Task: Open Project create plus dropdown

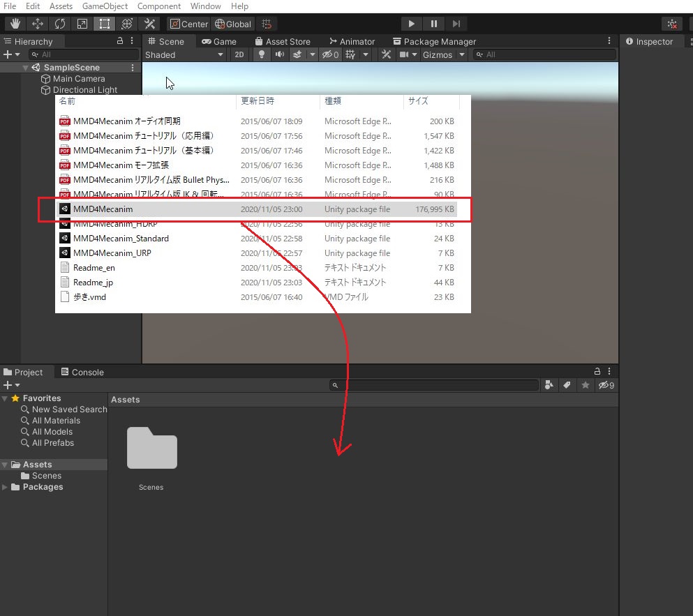Action: (x=11, y=385)
